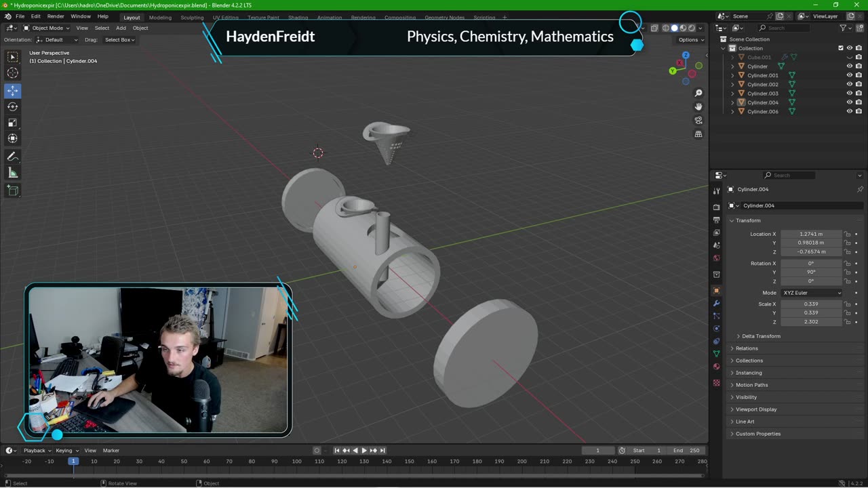The height and width of the screenshot is (488, 868).
Task: Open the Drag Select Box dropdown
Action: tap(119, 40)
